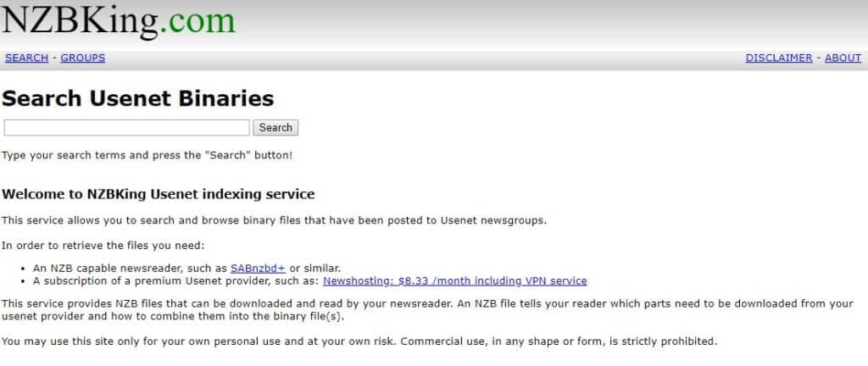Click the 'Welcome to NZBKing Usenet indexing service' heading

pos(159,194)
